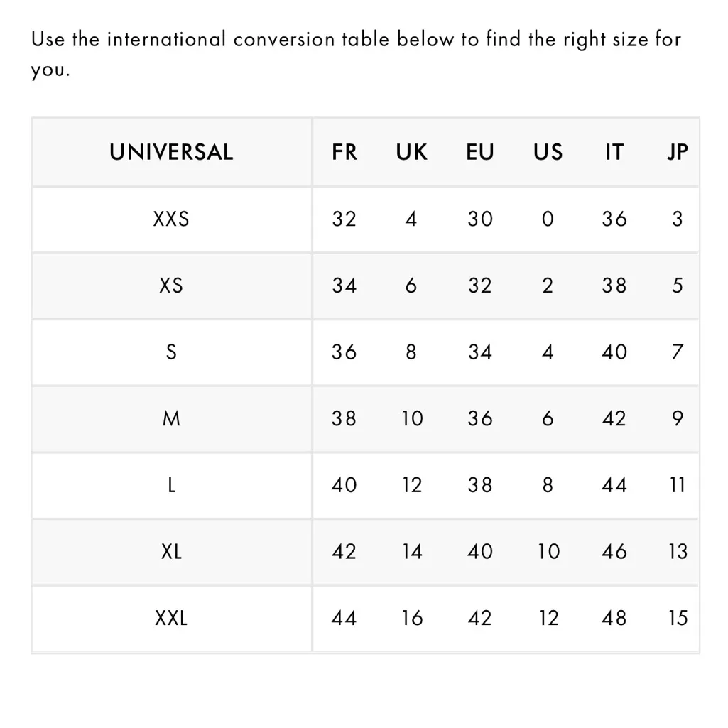728x728 pixels.
Task: Select the XXS size row label
Action: tap(171, 219)
